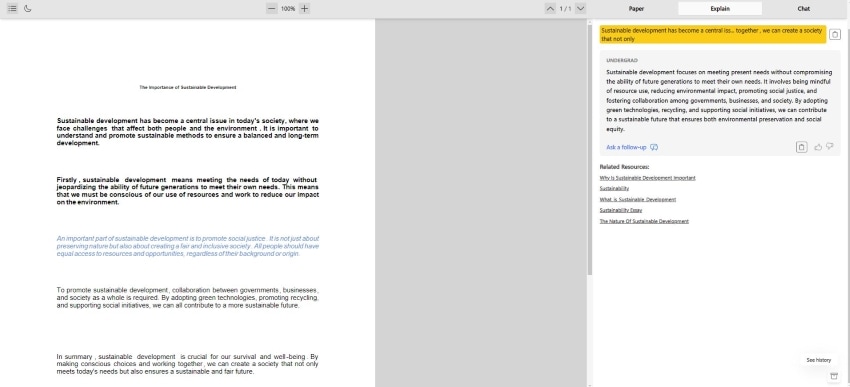Viewport: 850px width, 387px height.
Task: Toggle dark mode with the moon icon
Action: pos(28,8)
